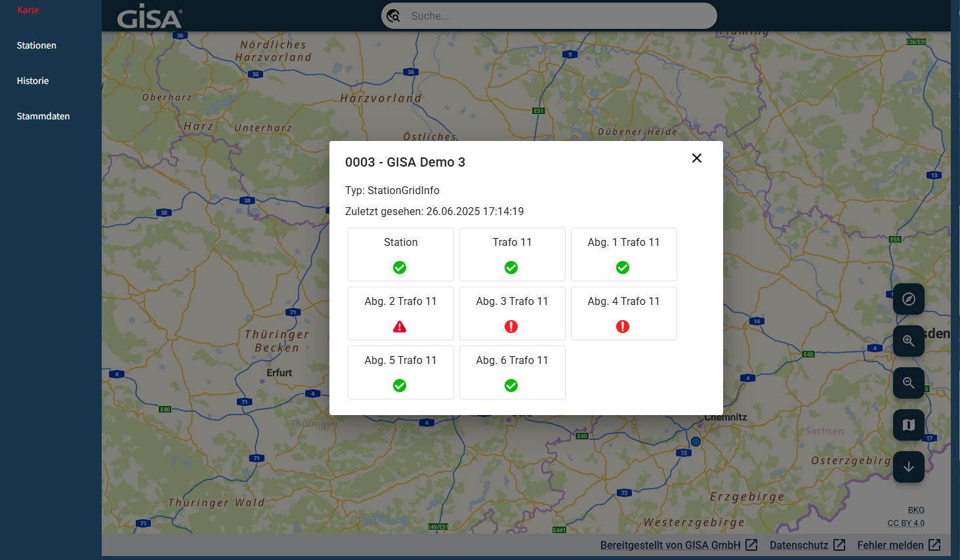This screenshot has height=560, width=960.
Task: Click into the Suche search field
Action: click(558, 16)
